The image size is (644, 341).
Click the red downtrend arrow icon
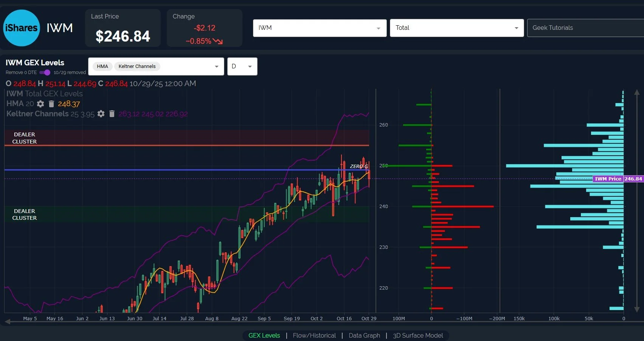217,41
